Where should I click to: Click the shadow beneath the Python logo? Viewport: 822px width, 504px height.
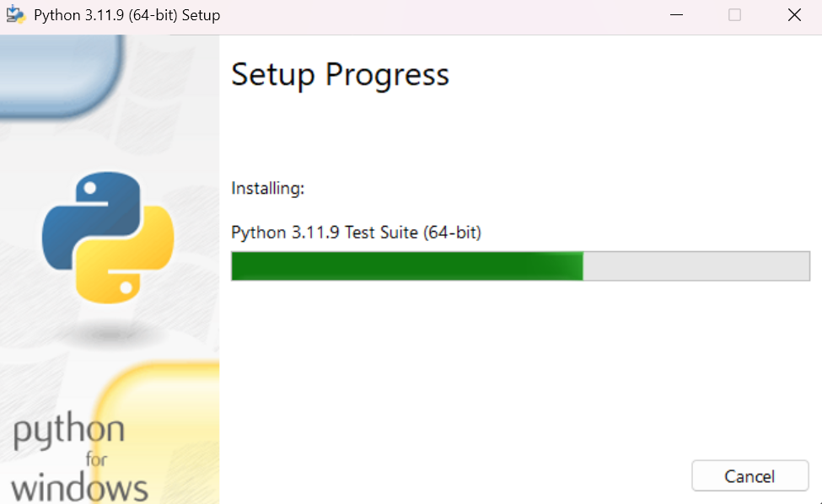(x=108, y=335)
